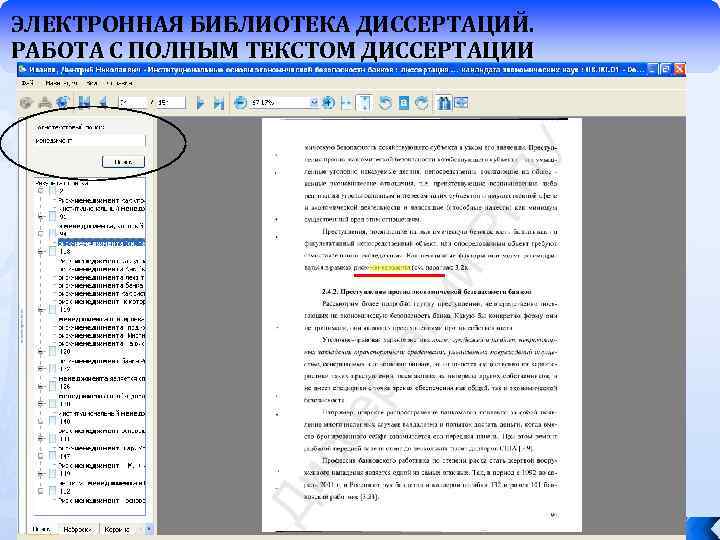Zoom in using the plus icon
The height and width of the screenshot is (540, 720).
(328, 102)
